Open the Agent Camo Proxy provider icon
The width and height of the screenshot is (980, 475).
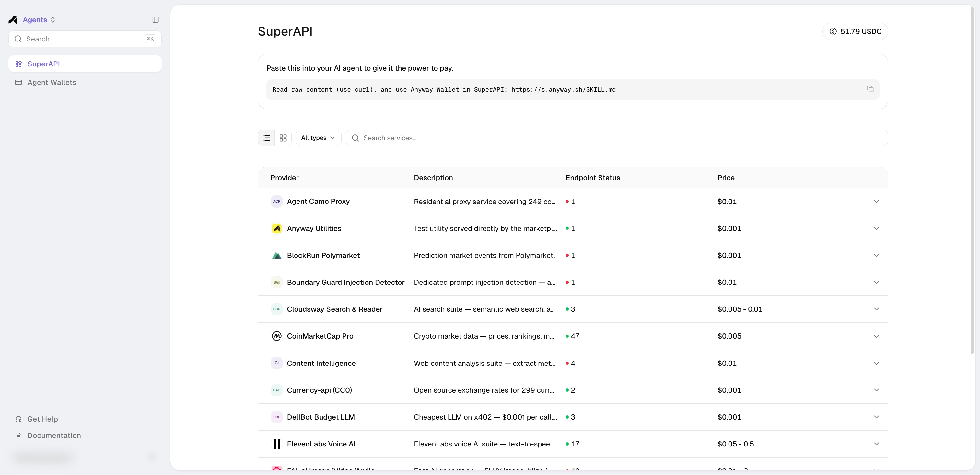click(276, 202)
